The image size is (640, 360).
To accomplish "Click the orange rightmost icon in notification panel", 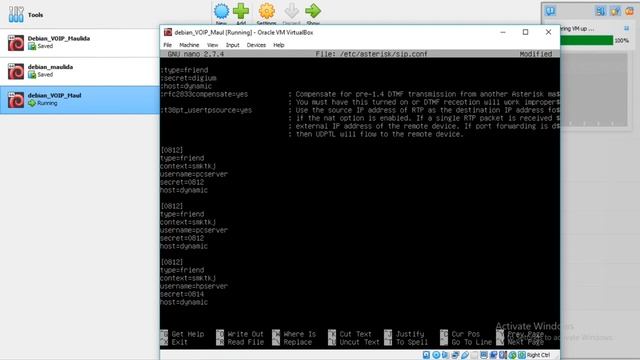I will (x=629, y=11).
